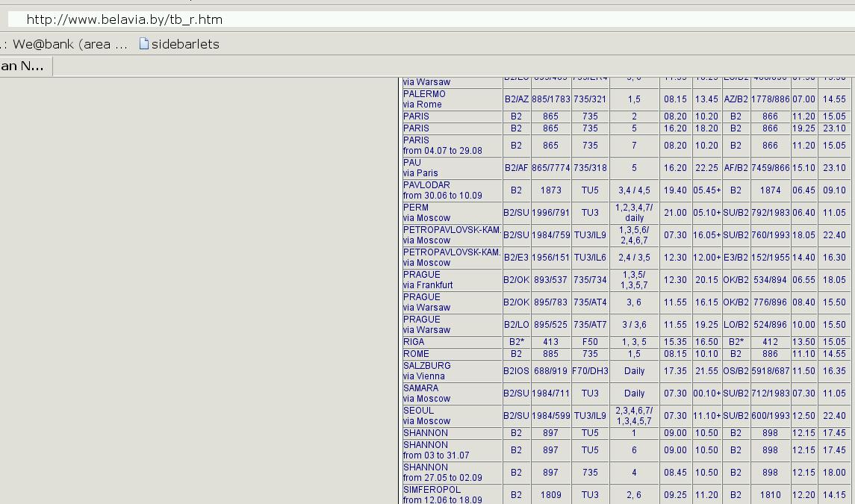Click the SAMARA via Moscow cell

pos(451,393)
